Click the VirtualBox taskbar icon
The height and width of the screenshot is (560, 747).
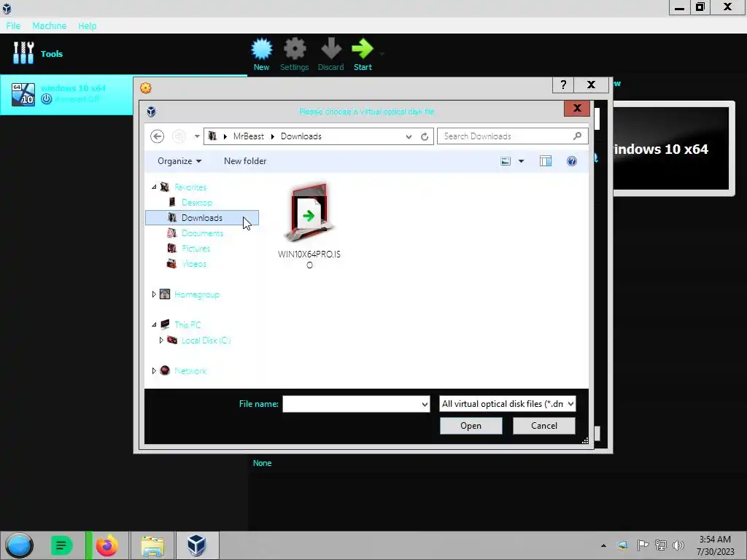(x=197, y=545)
